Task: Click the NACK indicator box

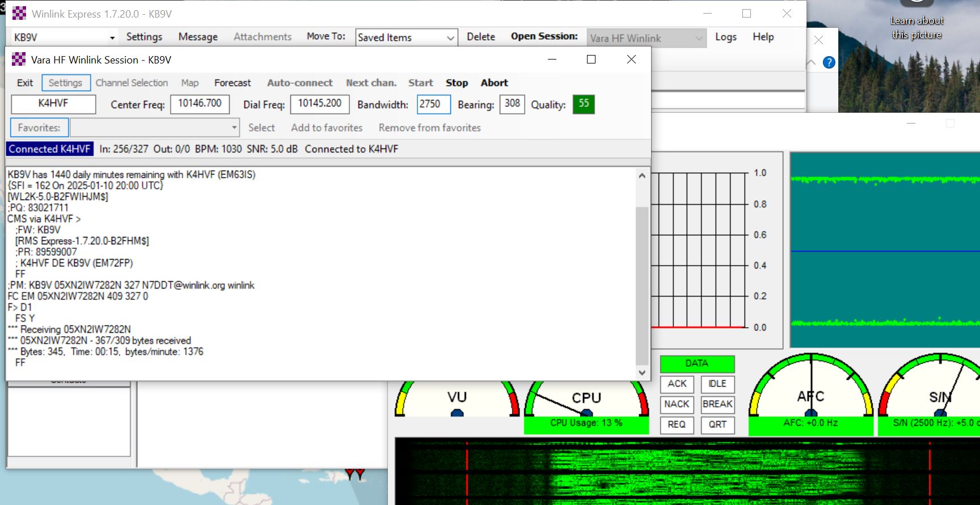Action: [677, 404]
